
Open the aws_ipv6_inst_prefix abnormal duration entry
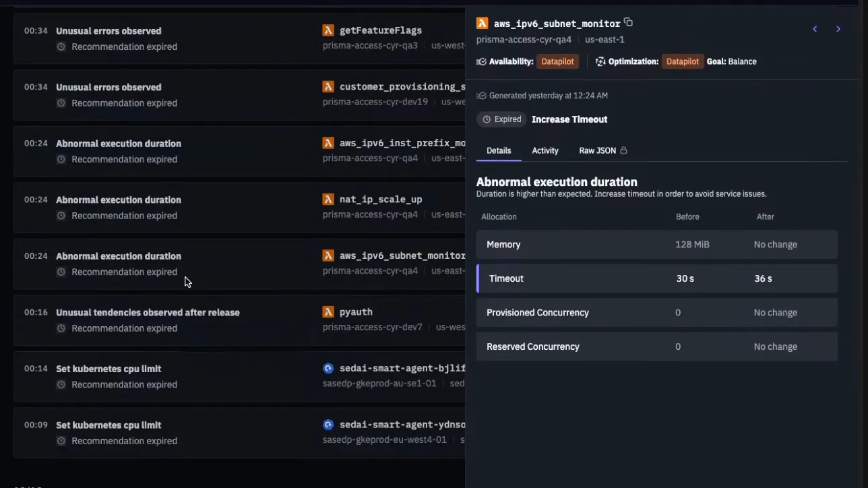tap(239, 152)
